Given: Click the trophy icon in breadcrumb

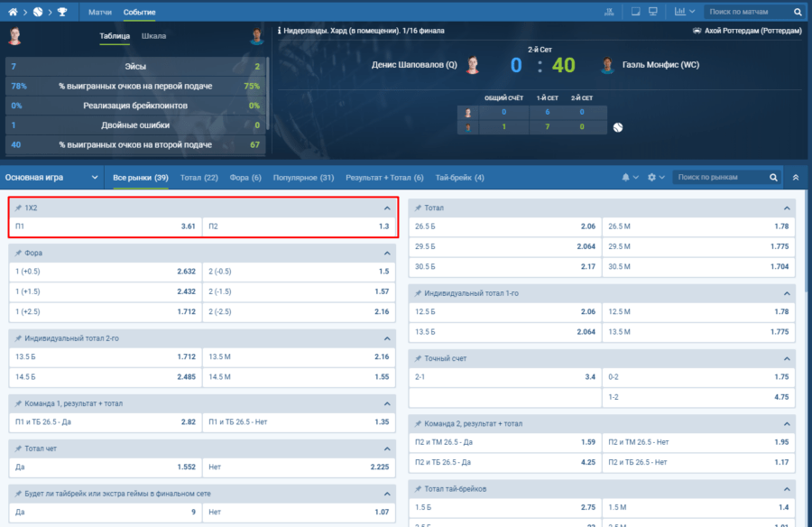Looking at the screenshot, I should (x=61, y=13).
